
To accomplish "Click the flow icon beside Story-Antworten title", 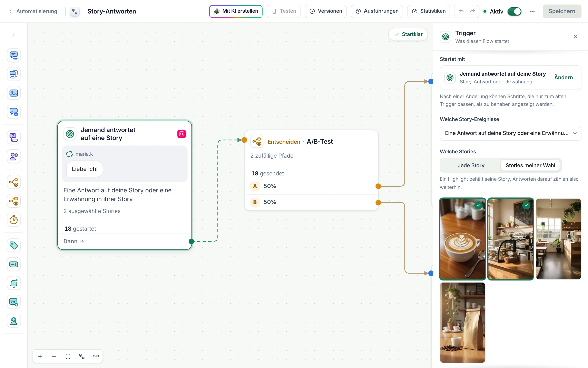I will click(x=75, y=11).
